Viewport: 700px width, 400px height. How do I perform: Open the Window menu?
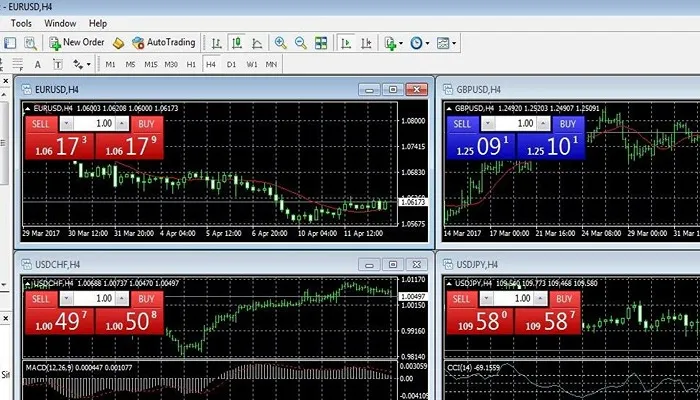[59, 22]
